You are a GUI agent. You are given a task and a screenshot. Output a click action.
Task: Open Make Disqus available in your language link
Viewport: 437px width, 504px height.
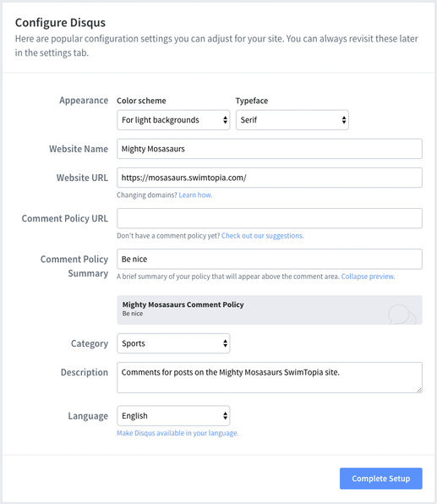pos(178,433)
